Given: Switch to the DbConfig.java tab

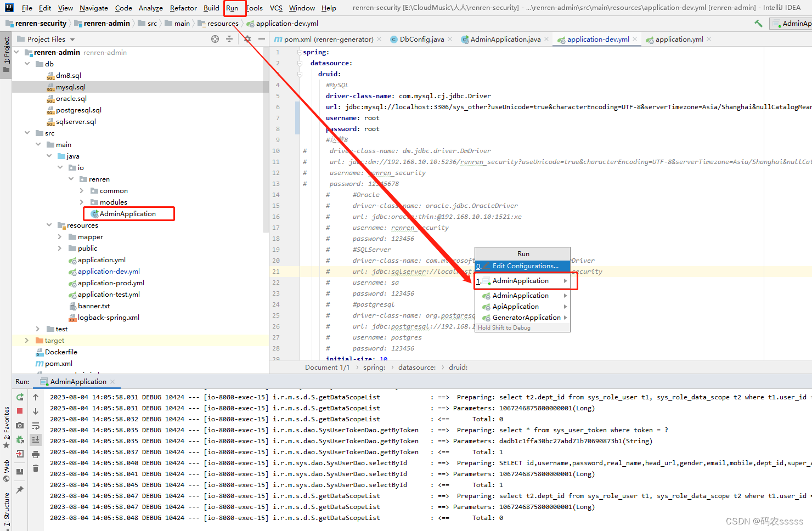Looking at the screenshot, I should click(421, 39).
